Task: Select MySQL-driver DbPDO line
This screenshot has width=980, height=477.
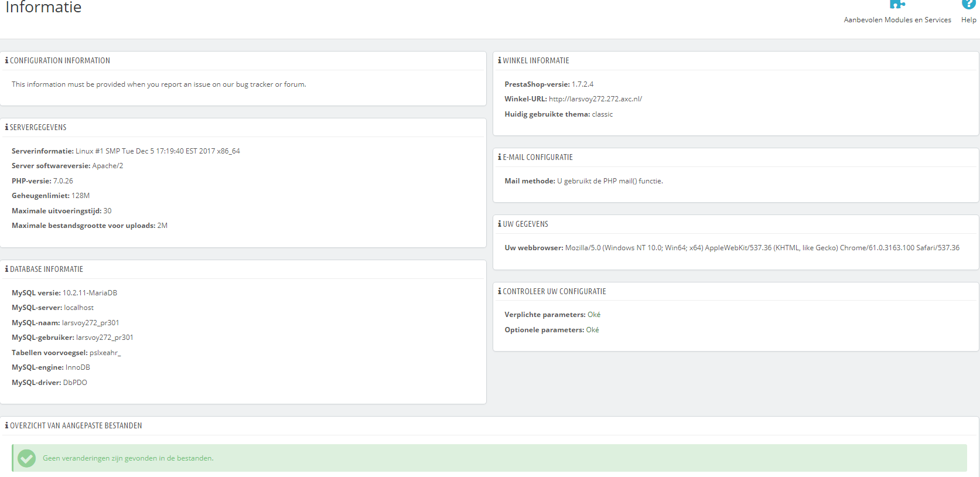Action: (x=49, y=383)
